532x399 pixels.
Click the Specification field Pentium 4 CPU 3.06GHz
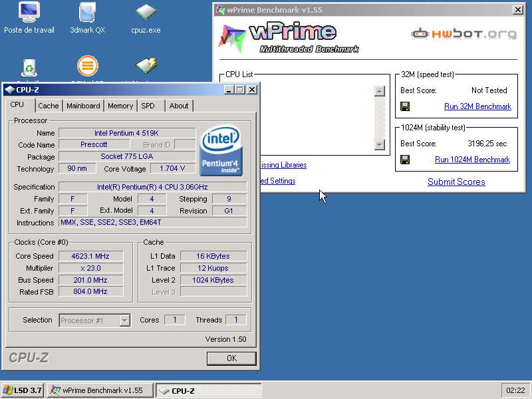click(153, 187)
